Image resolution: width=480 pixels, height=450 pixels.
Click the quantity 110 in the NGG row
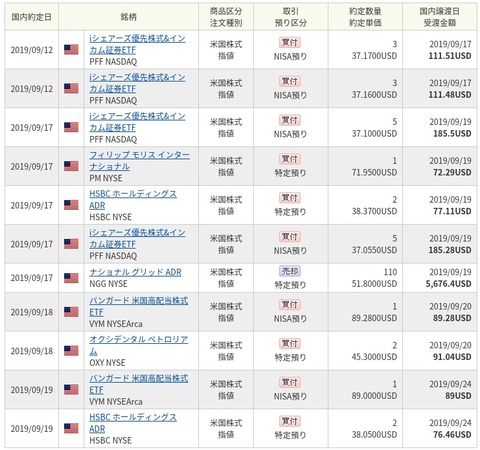[390, 272]
